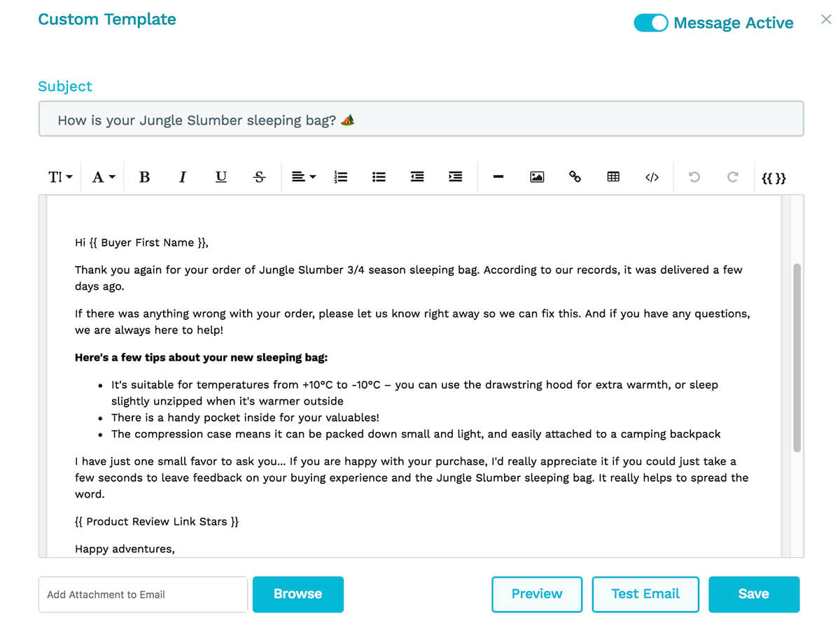Turn off the Message Active toggle
The width and height of the screenshot is (840, 621).
[x=650, y=23]
